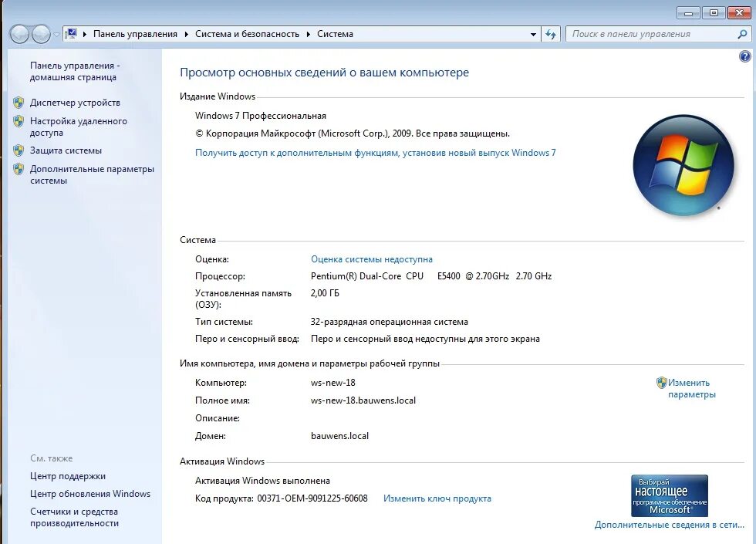
Task: Open Защита системы link
Action: point(66,150)
